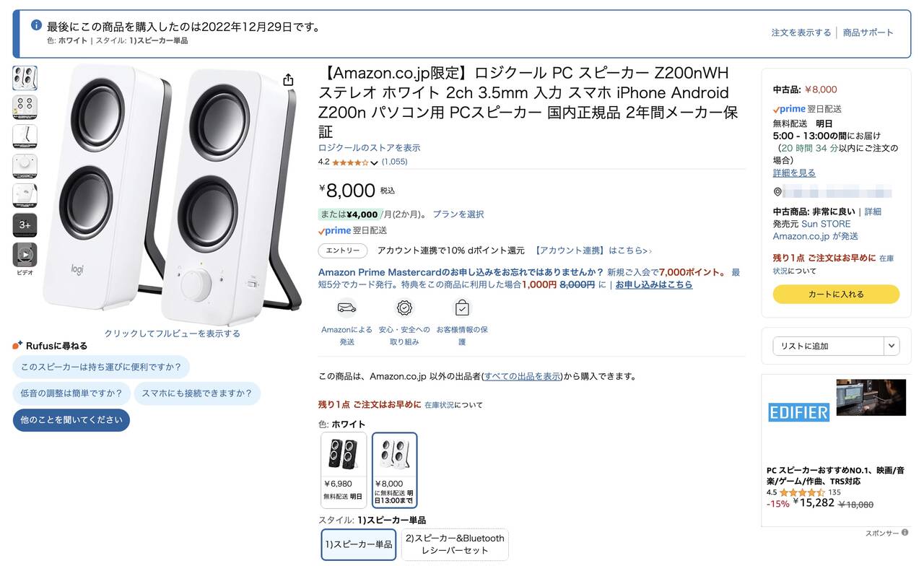Open 商品サポート in the top banner
Screen dimensions: 924x566
point(868,32)
